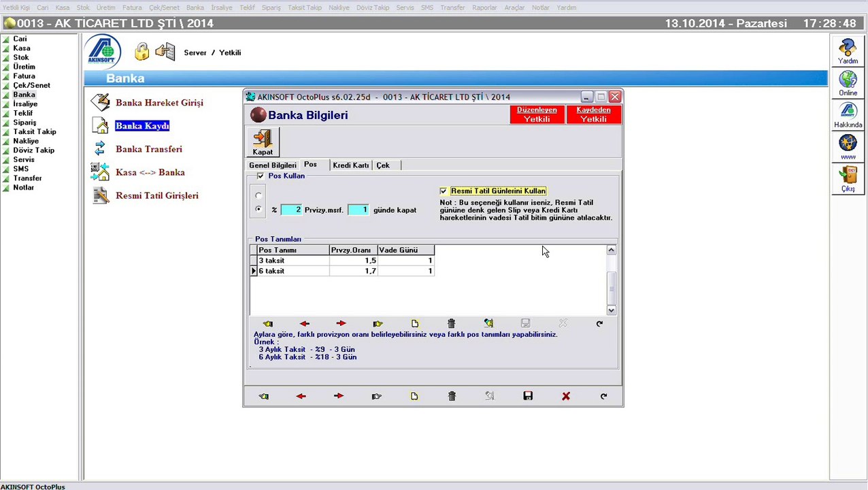Viewport: 868px width, 490px height.
Task: Refresh bank record in bottom toolbar
Action: click(x=603, y=396)
